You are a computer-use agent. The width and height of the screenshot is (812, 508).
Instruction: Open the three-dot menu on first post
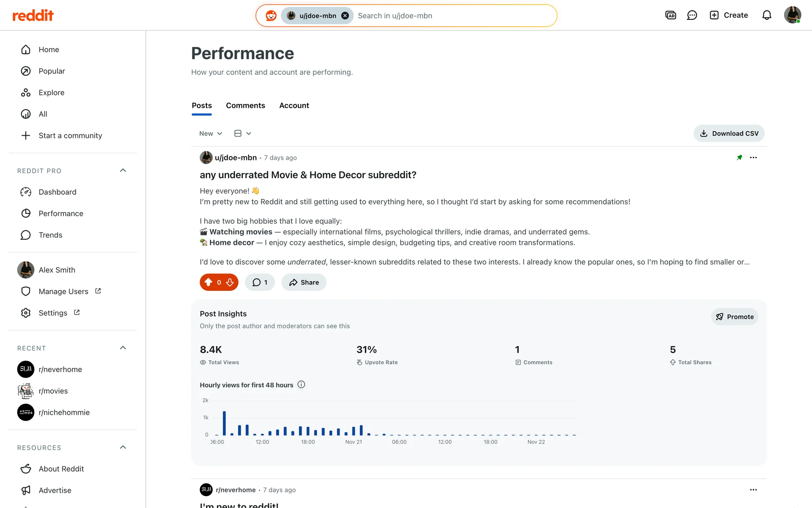point(753,157)
